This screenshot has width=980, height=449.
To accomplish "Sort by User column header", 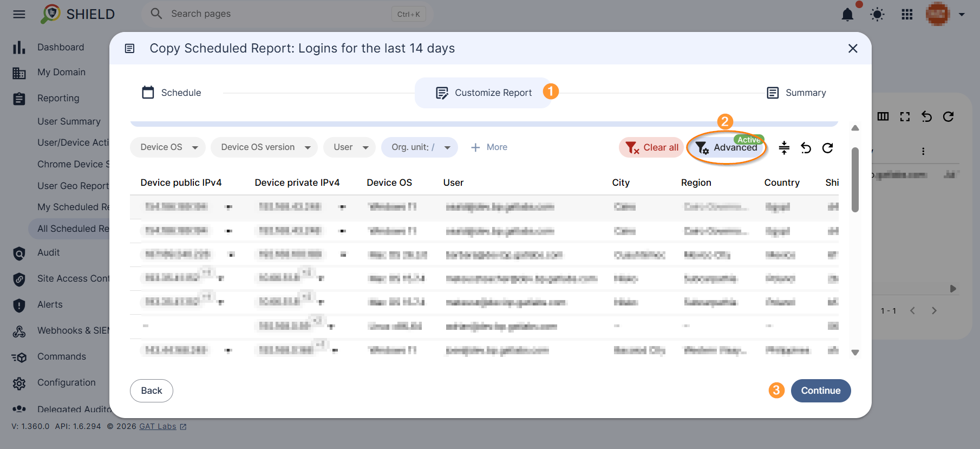I will 453,183.
